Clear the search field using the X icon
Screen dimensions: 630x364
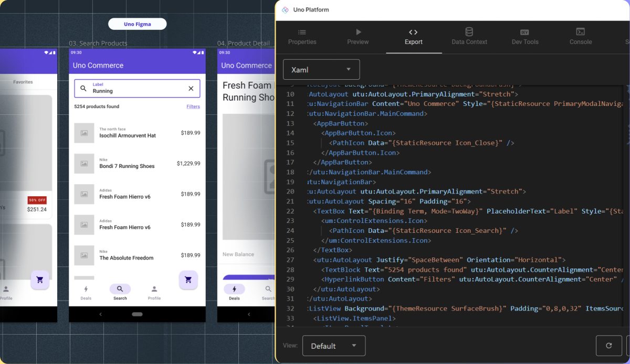click(191, 88)
